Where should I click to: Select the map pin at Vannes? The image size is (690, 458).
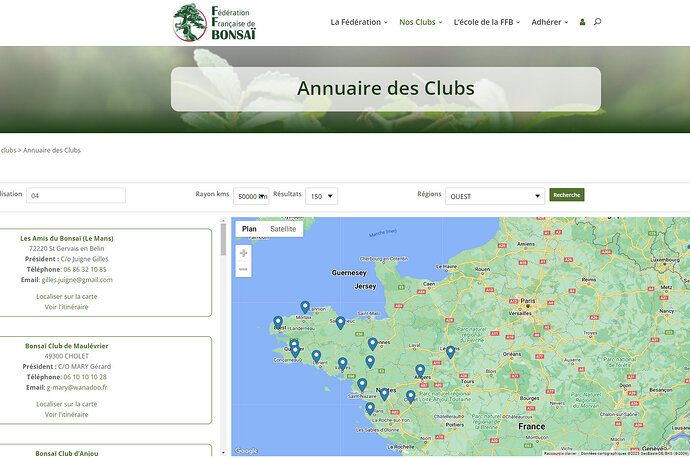(342, 363)
